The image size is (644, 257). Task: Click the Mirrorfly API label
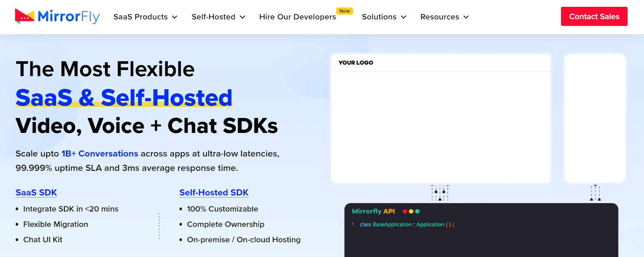point(373,211)
